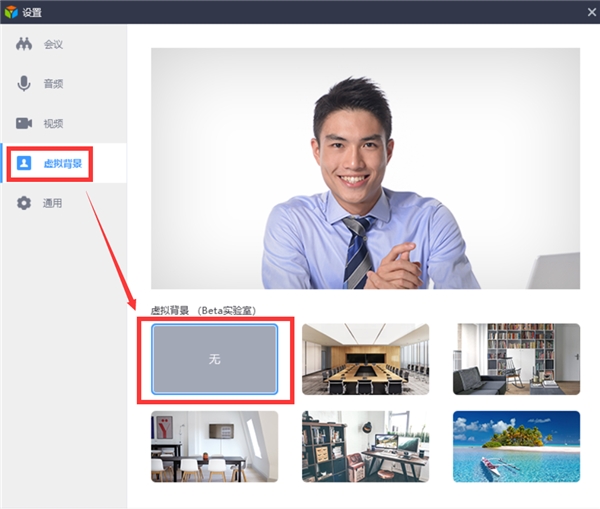Screen dimensions: 600x509
Task: Open the 视频 (Video) settings tab
Action: coord(64,123)
